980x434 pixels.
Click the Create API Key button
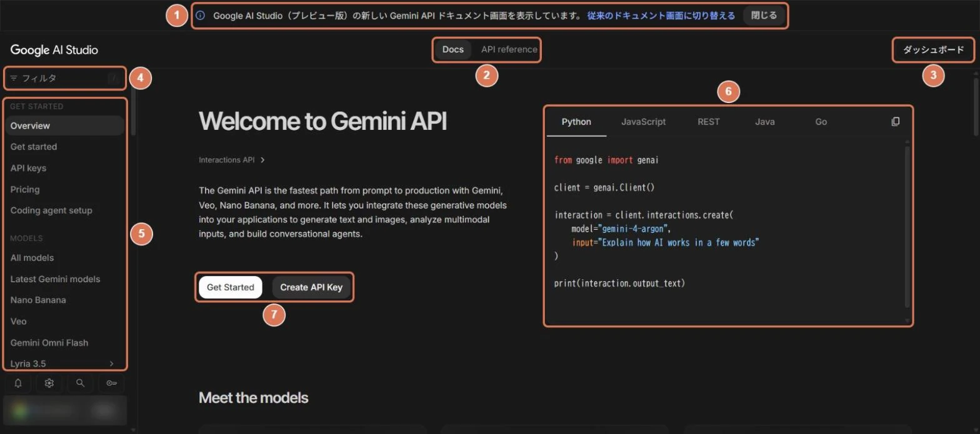311,287
